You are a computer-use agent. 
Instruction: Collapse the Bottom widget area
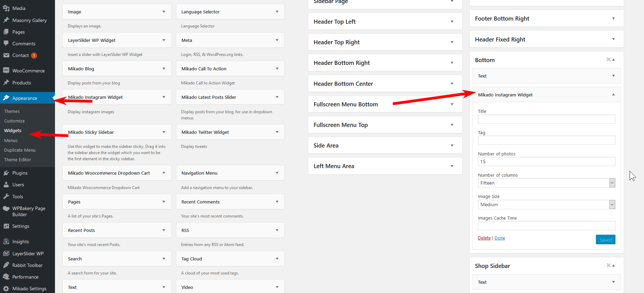tap(613, 60)
